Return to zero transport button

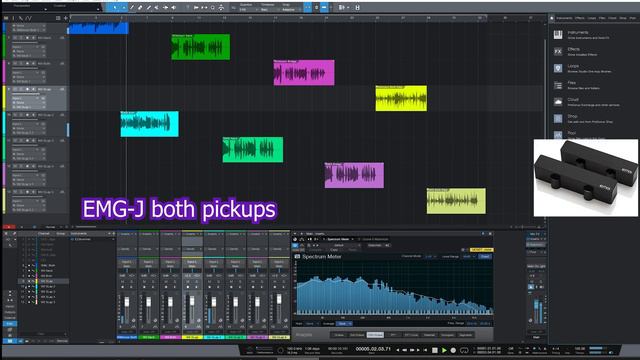425,350
